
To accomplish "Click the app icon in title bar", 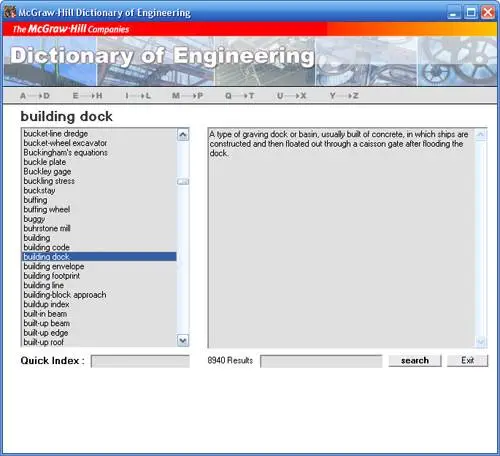I will point(10,12).
